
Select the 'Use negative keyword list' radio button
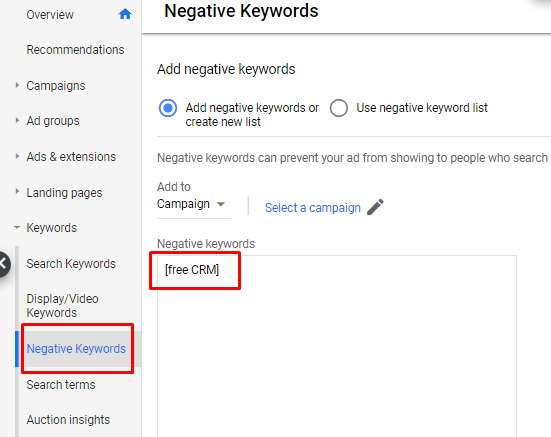(339, 108)
